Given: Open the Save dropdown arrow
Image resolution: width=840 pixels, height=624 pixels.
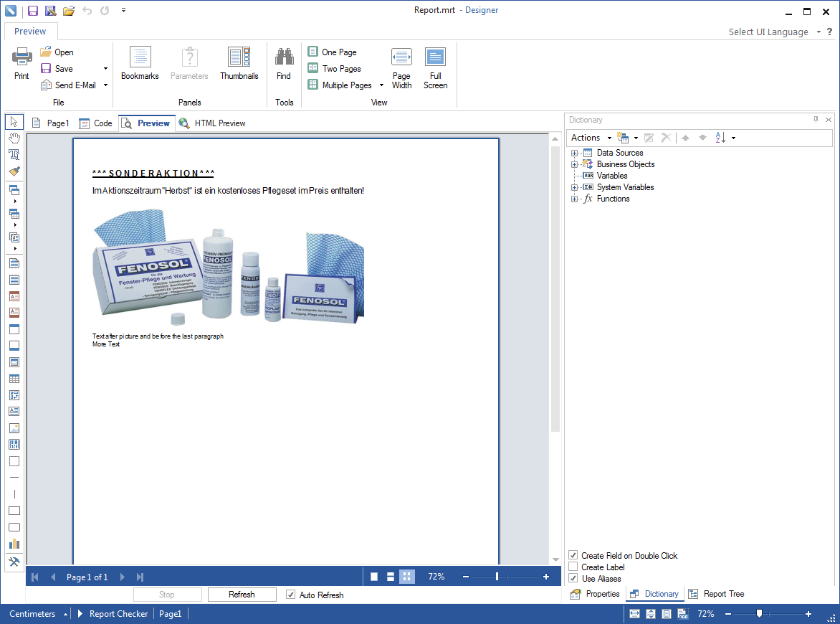Looking at the screenshot, I should (105, 69).
